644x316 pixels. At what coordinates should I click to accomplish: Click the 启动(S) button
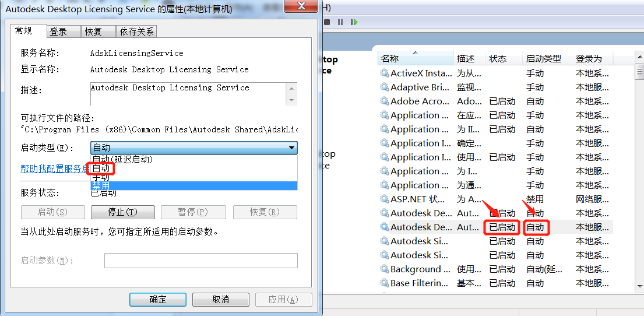pos(52,212)
